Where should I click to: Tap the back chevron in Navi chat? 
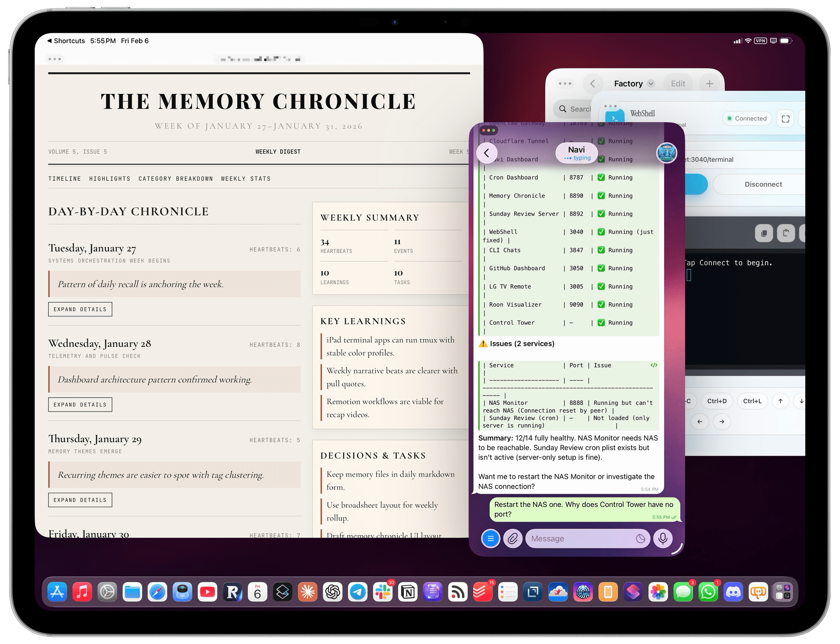point(487,153)
